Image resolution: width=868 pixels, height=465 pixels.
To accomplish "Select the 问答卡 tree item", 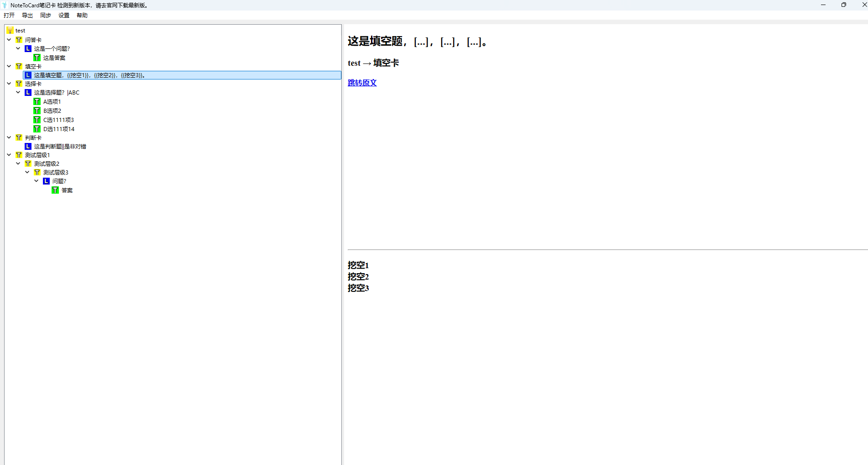I will tap(33, 40).
